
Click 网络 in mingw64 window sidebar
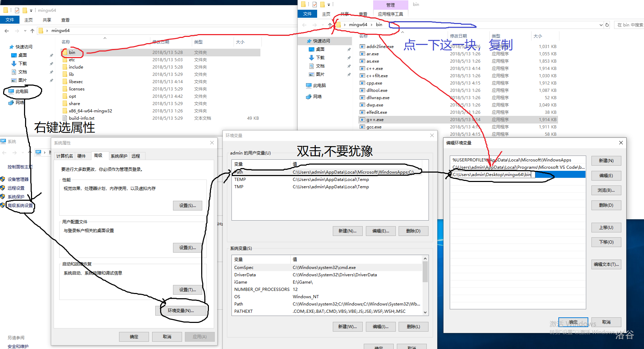(x=19, y=103)
